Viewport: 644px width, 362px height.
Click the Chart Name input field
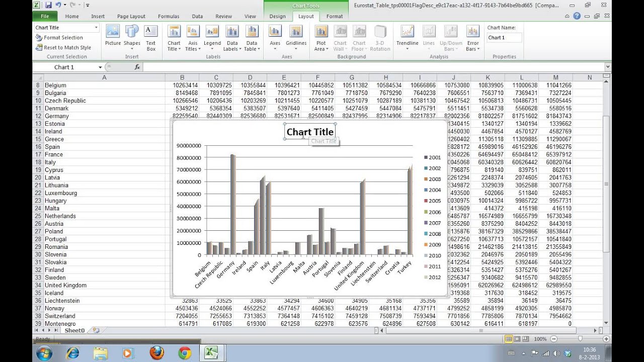pyautogui.click(x=504, y=38)
